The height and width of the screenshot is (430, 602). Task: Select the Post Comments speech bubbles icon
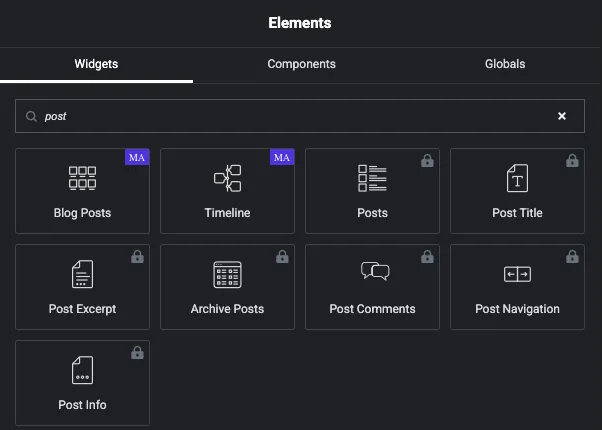[375, 271]
